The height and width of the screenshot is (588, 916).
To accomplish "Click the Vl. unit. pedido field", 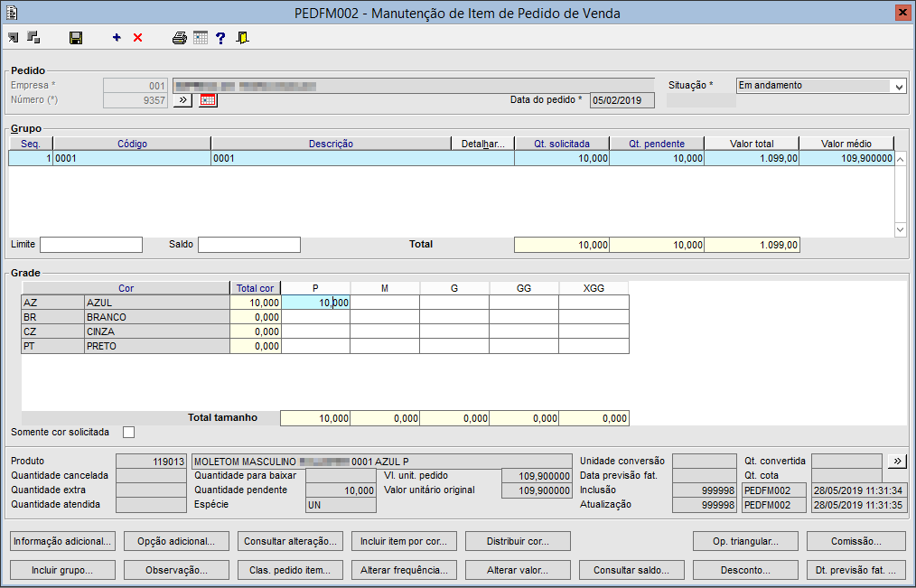I will (537, 476).
